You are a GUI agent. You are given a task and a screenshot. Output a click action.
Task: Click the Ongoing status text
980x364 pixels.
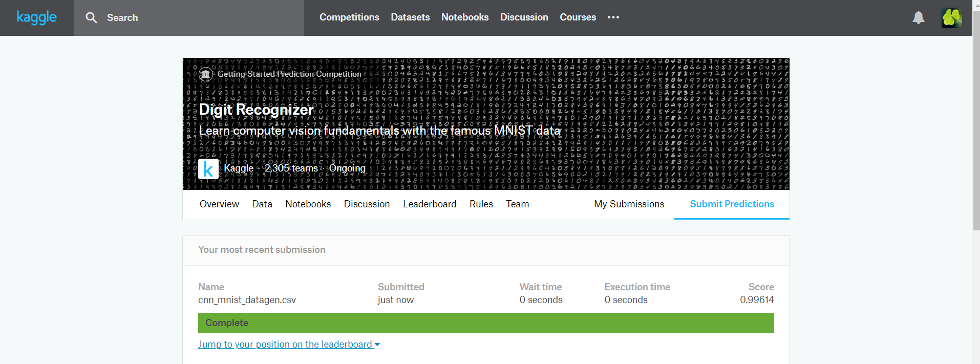click(347, 168)
